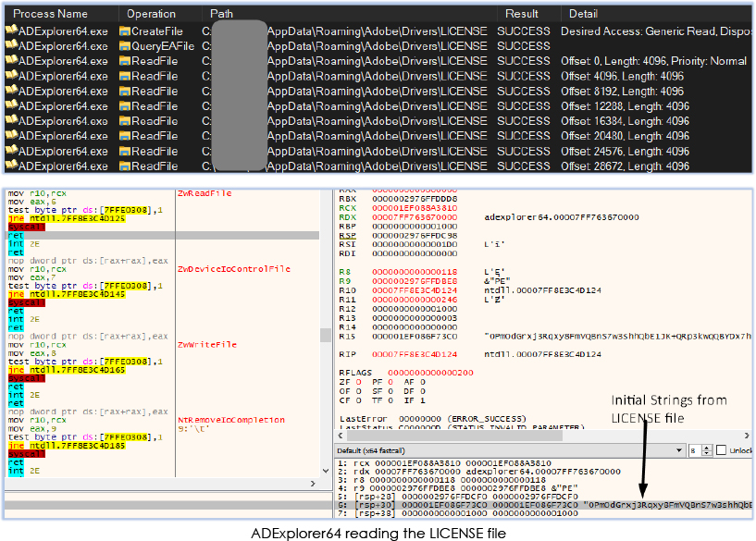Select the ZwDeviceIoControlFile comment label
This screenshot has width=756, height=541.
[x=234, y=269]
